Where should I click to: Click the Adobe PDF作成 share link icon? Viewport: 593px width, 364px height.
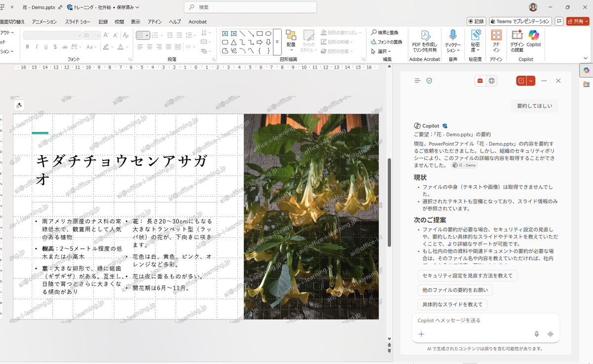coord(424,36)
